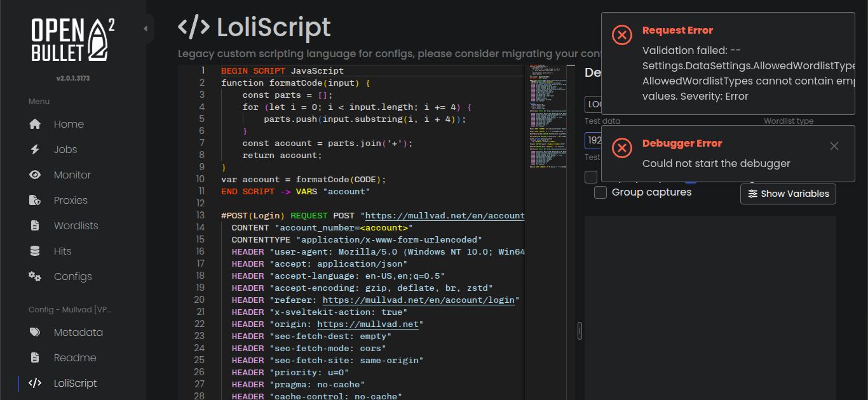
Task: Click the Wordlists document icon
Action: click(x=35, y=225)
